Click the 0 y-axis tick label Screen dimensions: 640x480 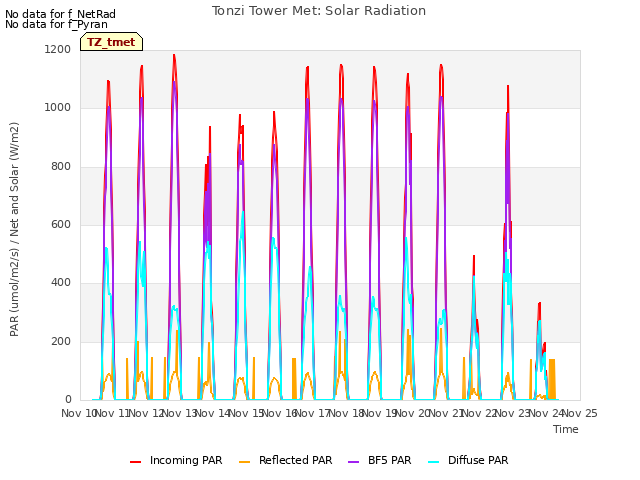[x=68, y=399]
